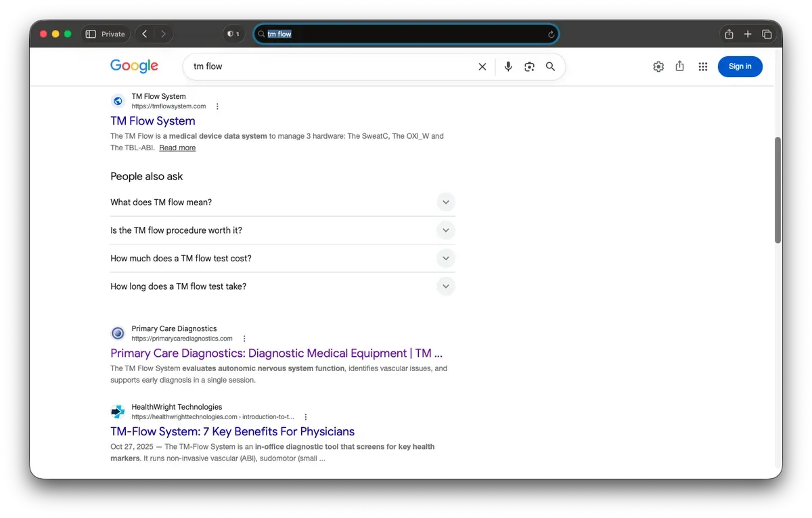Open Google Lens image search icon
This screenshot has width=812, height=518.
tap(529, 66)
